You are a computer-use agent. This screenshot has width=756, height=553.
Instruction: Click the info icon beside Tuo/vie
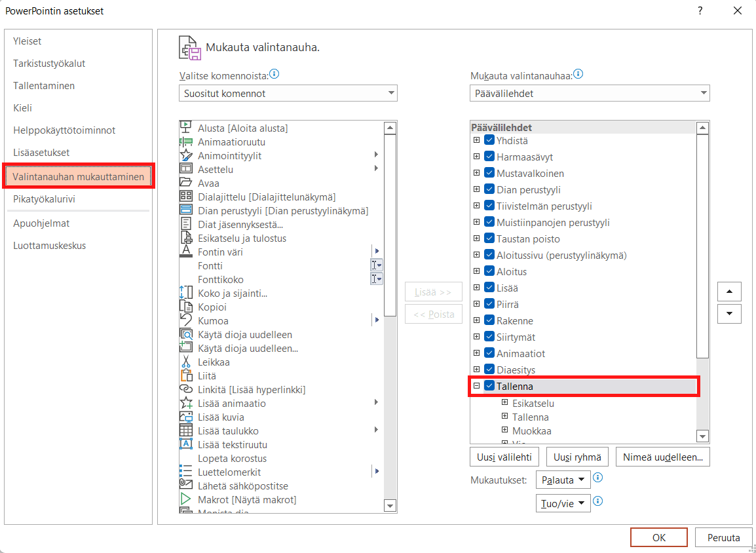598,501
